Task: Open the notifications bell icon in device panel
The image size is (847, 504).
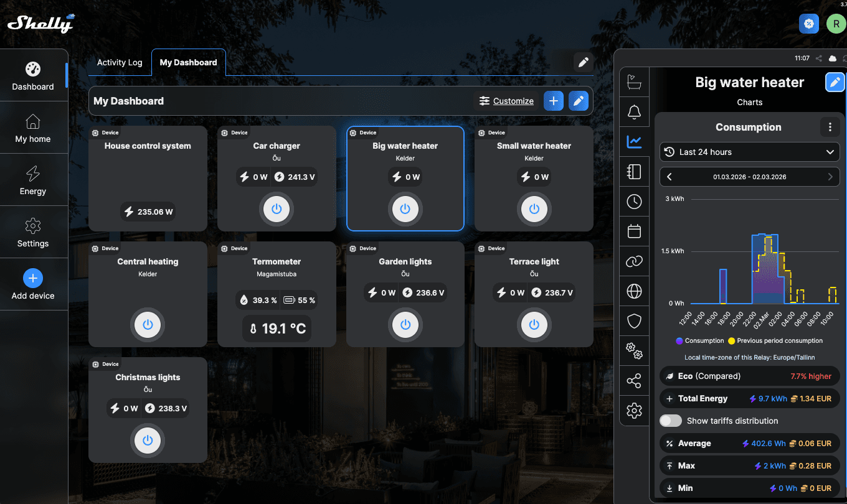Action: click(634, 112)
